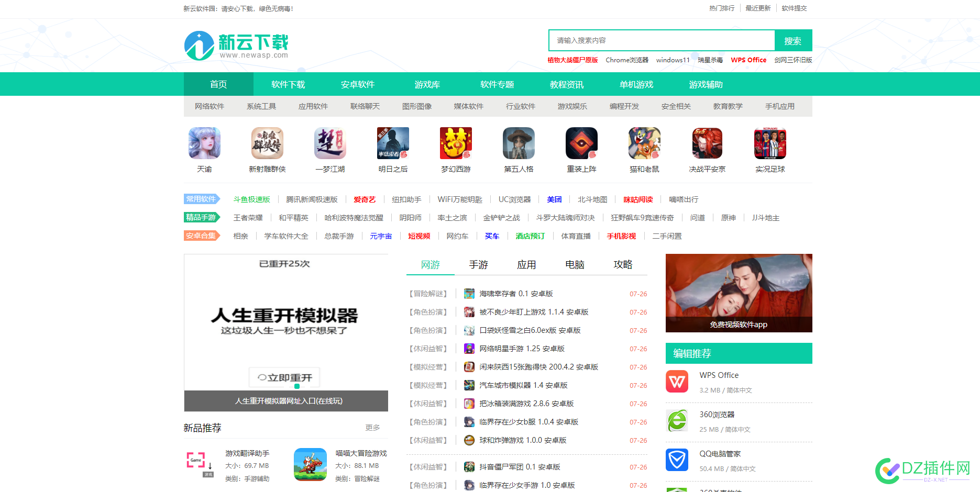980x492 pixels.
Task: Click the 斗鱼极速版 link
Action: click(252, 199)
